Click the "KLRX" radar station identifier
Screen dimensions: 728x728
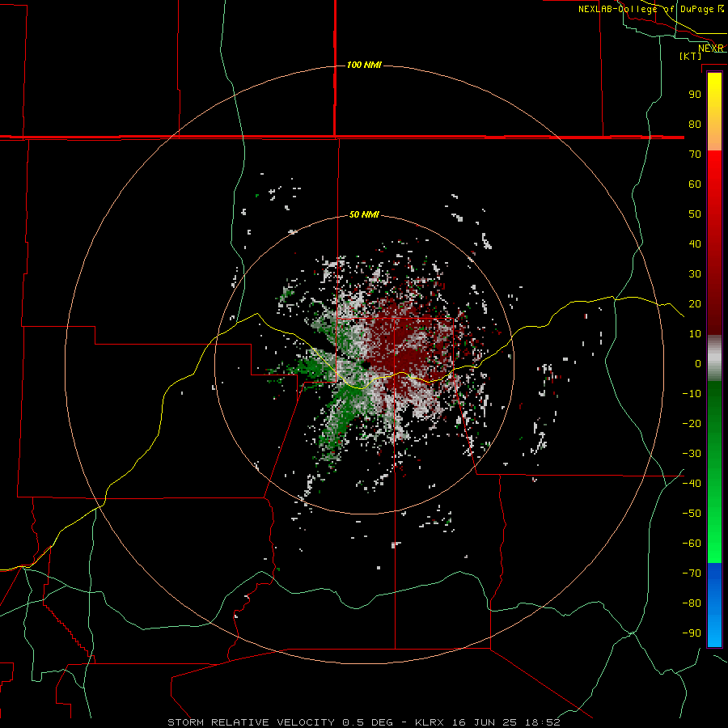[430, 722]
